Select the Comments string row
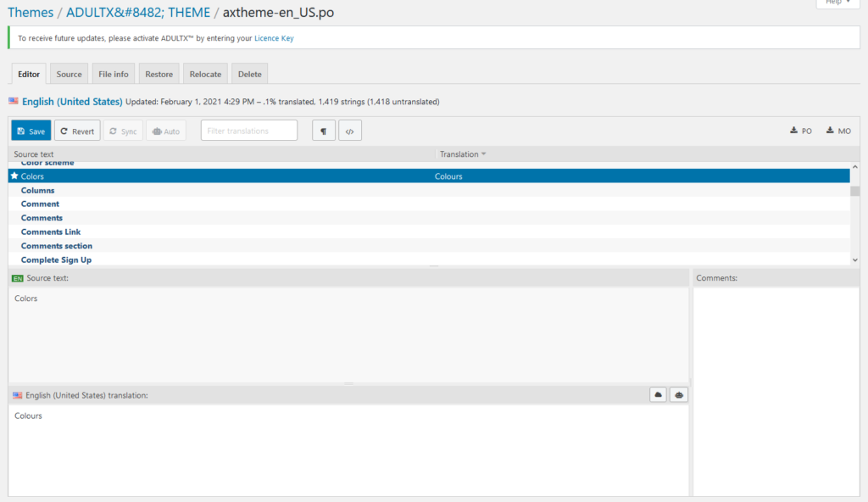868x502 pixels. point(429,218)
